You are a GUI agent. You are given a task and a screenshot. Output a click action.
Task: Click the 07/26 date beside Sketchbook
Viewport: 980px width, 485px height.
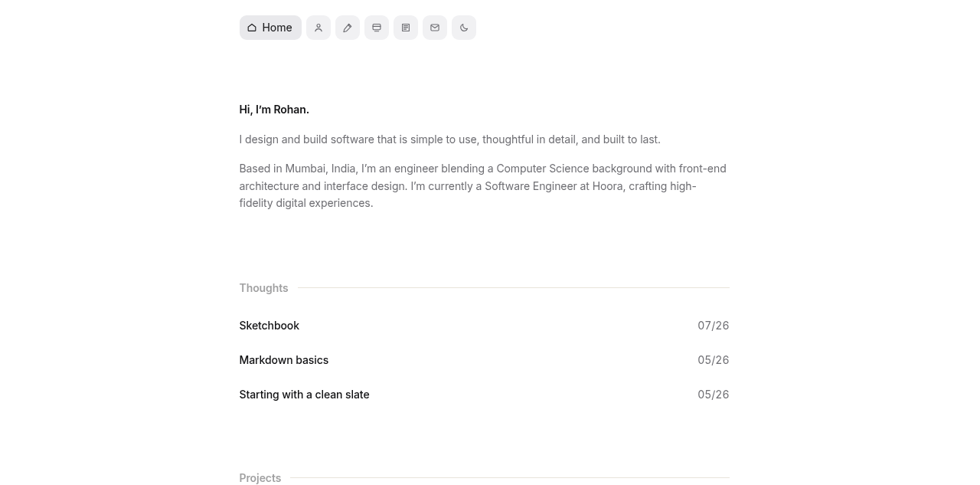click(714, 326)
